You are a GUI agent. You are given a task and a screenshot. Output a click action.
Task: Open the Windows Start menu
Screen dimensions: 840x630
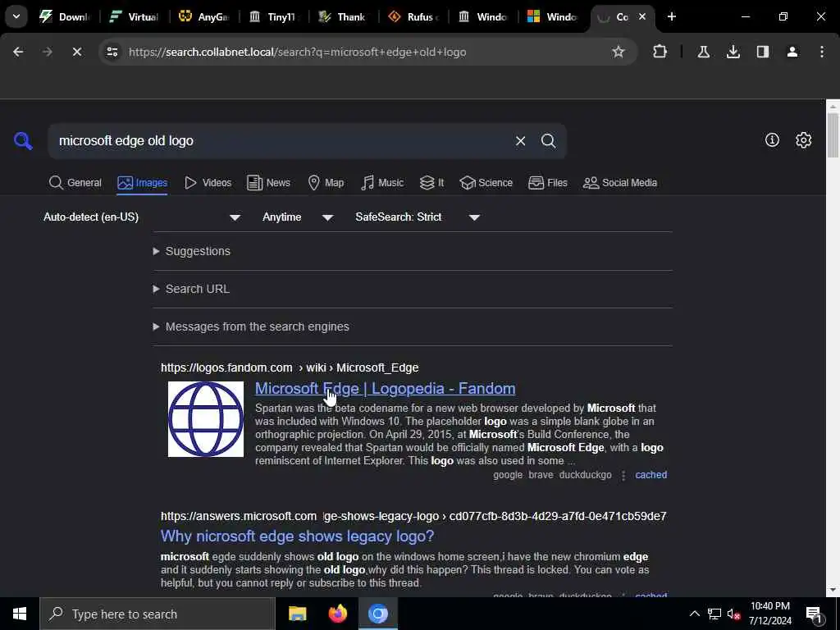[20, 614]
